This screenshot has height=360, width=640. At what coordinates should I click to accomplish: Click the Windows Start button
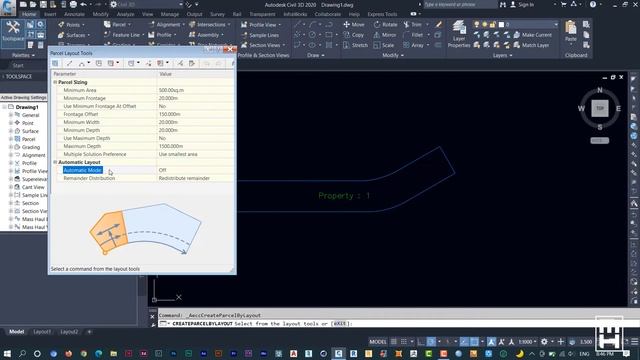tap(7, 353)
